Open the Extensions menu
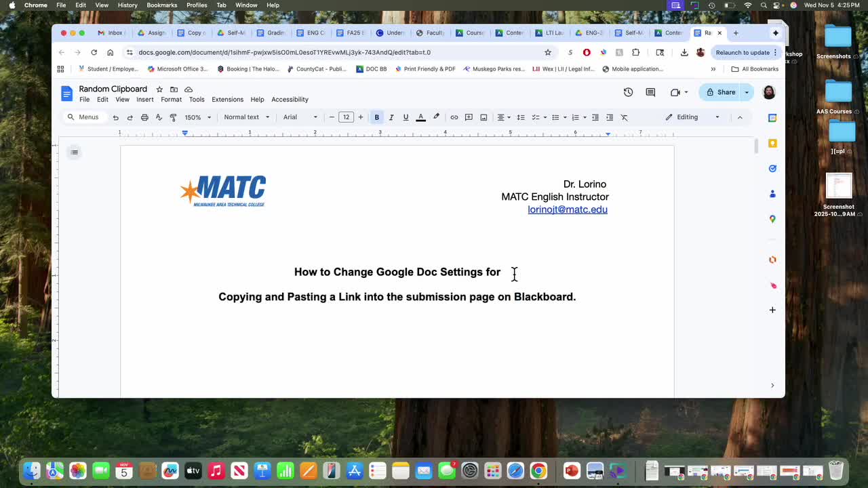The width and height of the screenshot is (868, 488). [227, 100]
